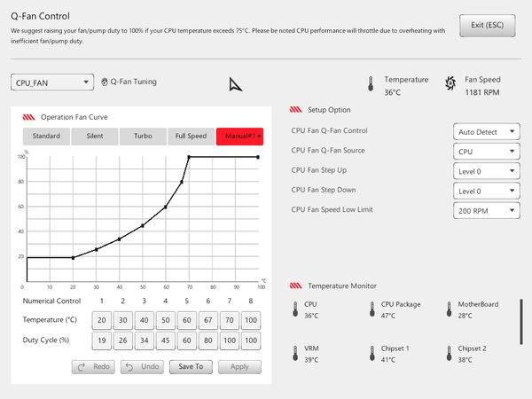Image resolution: width=532 pixels, height=399 pixels.
Task: Click the fan curve point at 60°C
Action: [166, 207]
